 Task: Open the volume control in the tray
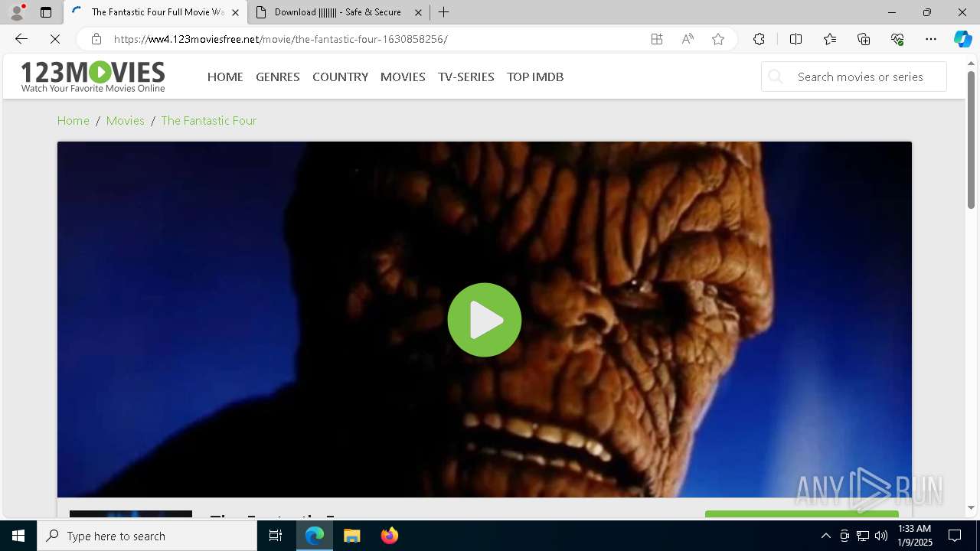(881, 536)
